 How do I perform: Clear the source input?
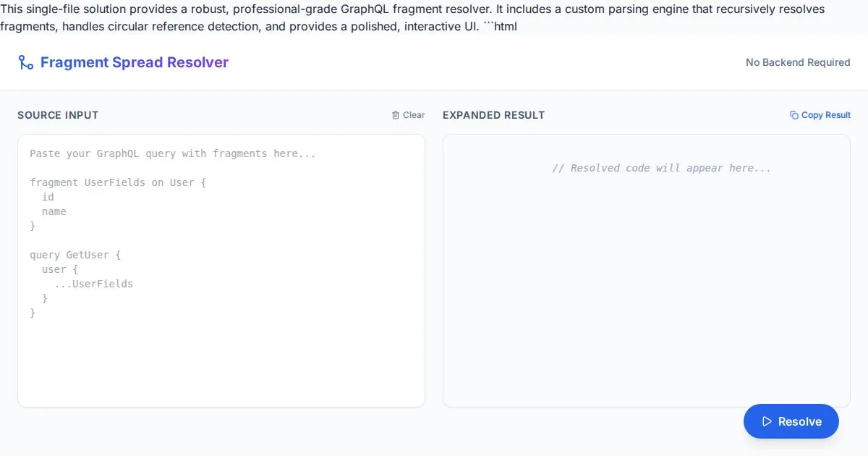coord(409,115)
